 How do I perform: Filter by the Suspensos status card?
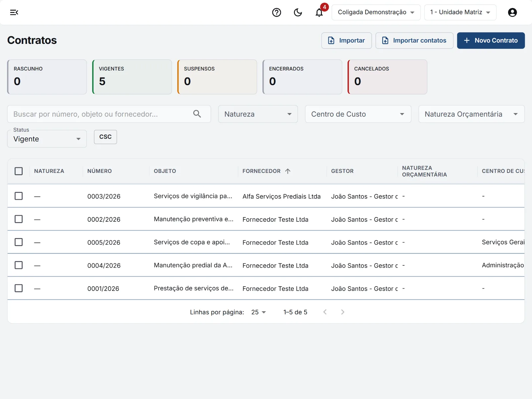(217, 77)
